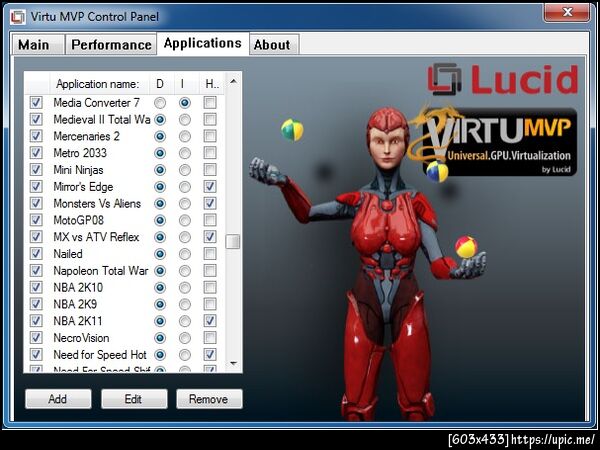The height and width of the screenshot is (450, 600).
Task: Uncheck the enable box for NecroVision
Action: (36, 338)
